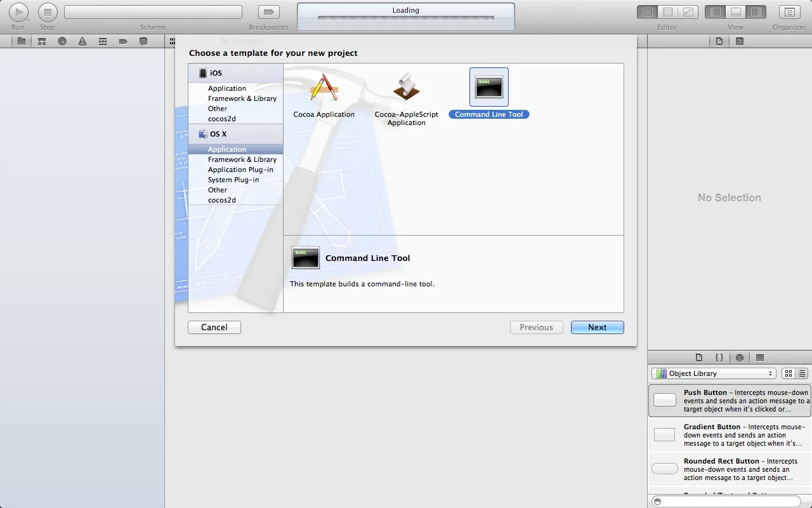Click the Next button

597,327
